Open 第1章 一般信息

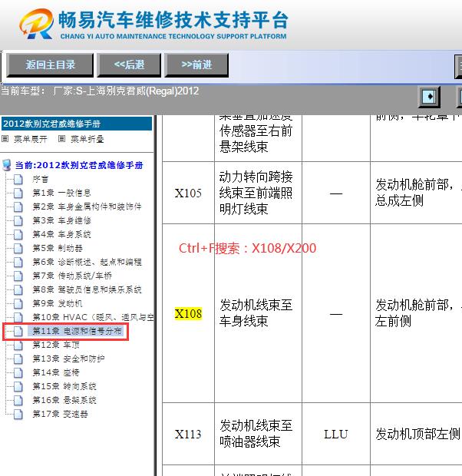click(61, 193)
